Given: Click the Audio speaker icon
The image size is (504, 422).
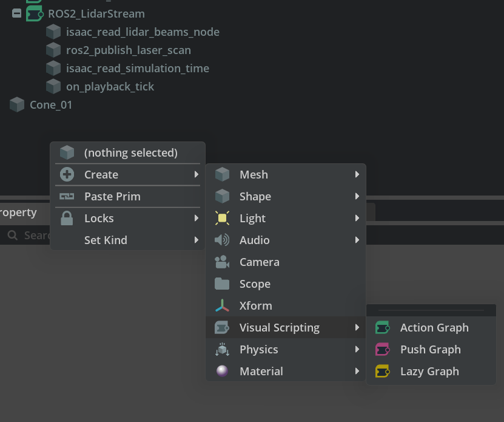Looking at the screenshot, I should 222,240.
